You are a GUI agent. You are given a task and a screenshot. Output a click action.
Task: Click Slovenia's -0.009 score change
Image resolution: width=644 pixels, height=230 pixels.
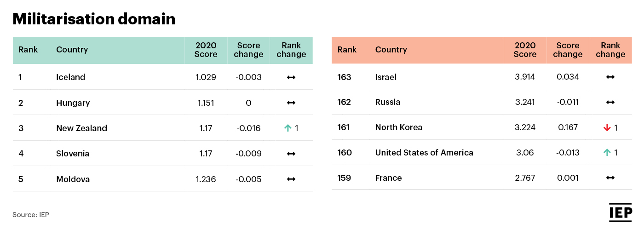pyautogui.click(x=248, y=154)
